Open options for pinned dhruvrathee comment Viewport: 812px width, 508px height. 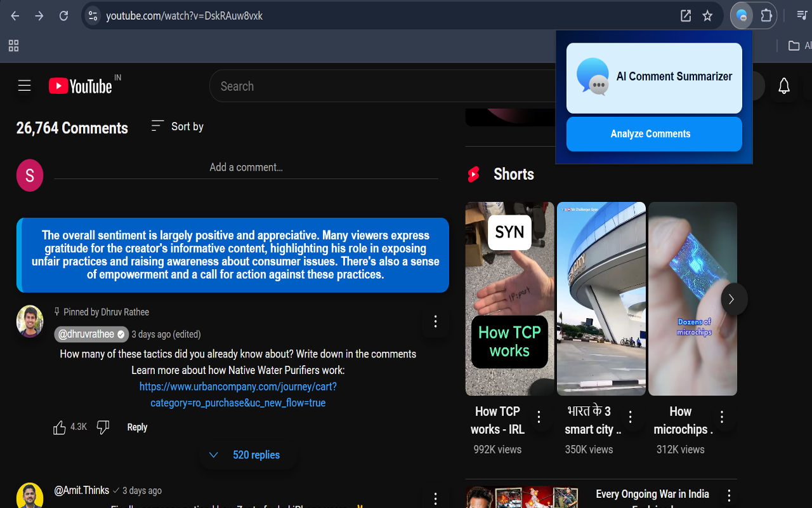tap(435, 322)
